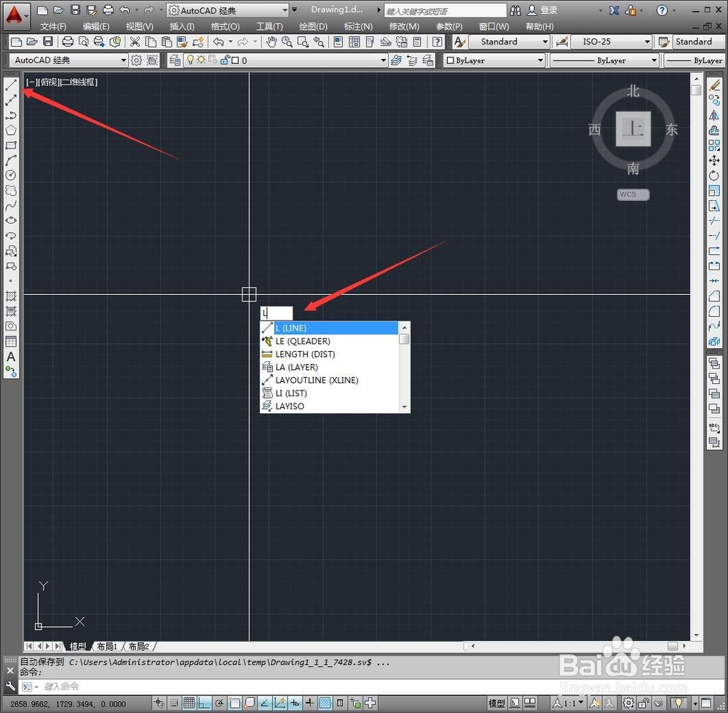Select the Array tool

pyautogui.click(x=714, y=146)
